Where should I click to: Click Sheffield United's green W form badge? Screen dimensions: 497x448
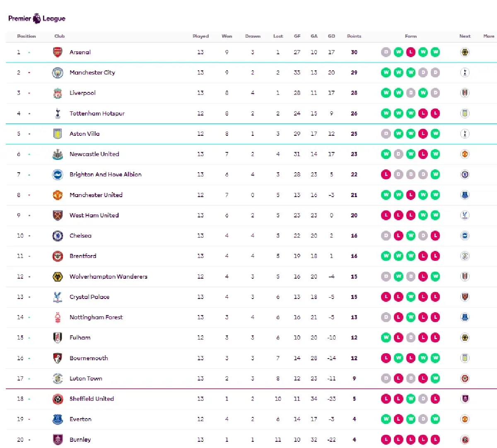410,399
